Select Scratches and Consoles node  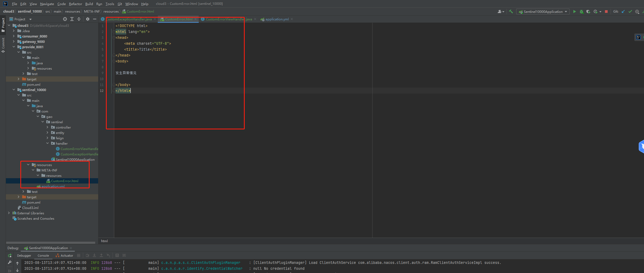tap(36, 218)
